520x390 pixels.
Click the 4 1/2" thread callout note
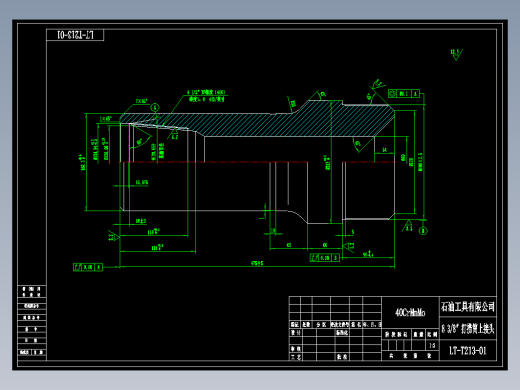pyautogui.click(x=206, y=95)
